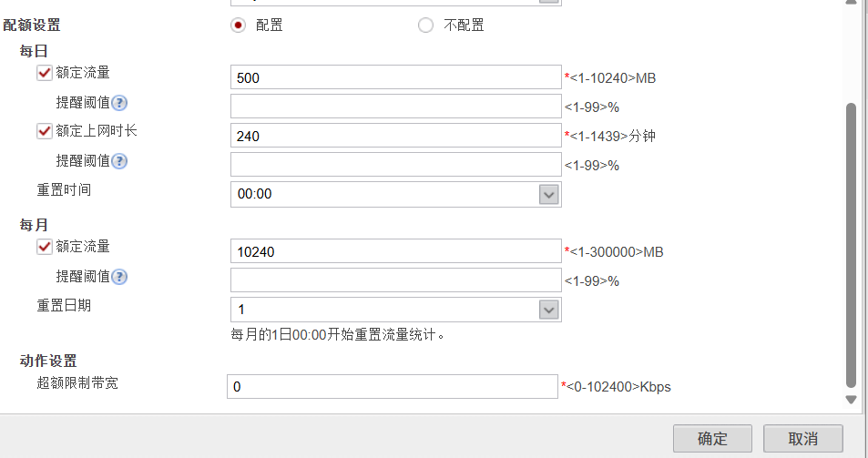Click the 重置日期 label

click(x=64, y=306)
